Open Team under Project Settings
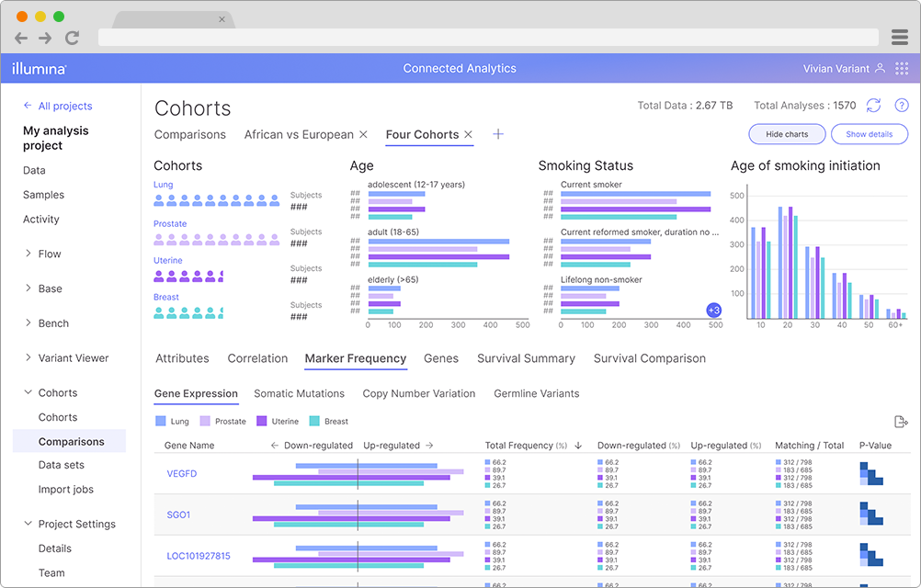Image resolution: width=921 pixels, height=588 pixels. pos(51,573)
